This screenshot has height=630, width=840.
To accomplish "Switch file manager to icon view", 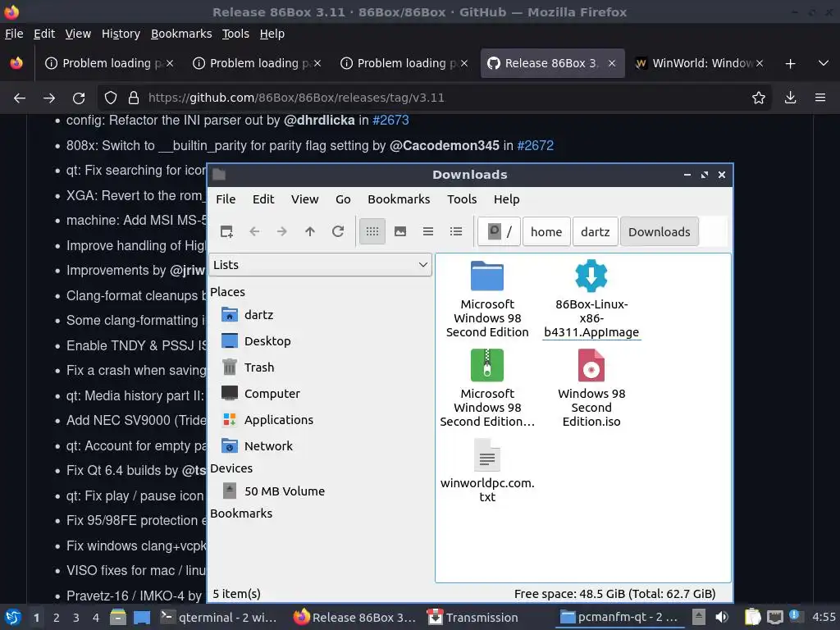I will point(372,231).
